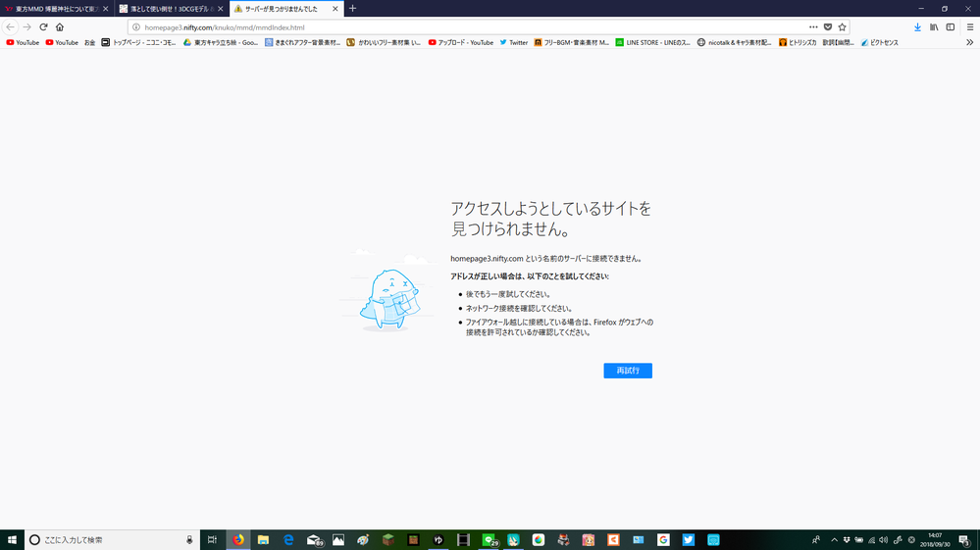Screen dimensions: 980x550
Task: Expand the page actions three-dot menu
Action: pyautogui.click(x=813, y=27)
